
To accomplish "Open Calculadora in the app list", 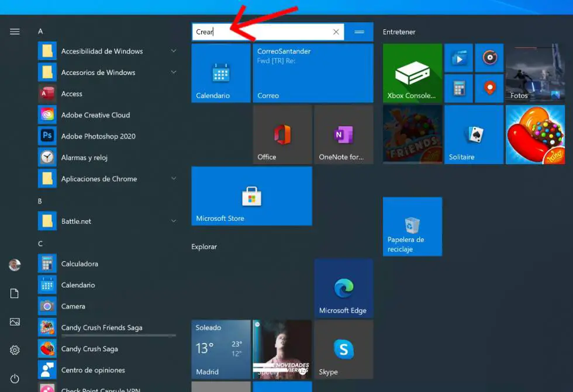I will pos(107,263).
